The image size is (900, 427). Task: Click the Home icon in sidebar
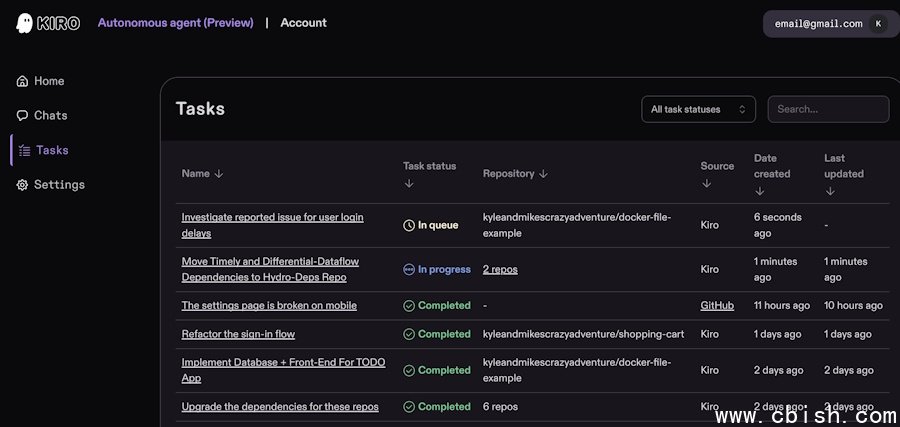(x=22, y=81)
